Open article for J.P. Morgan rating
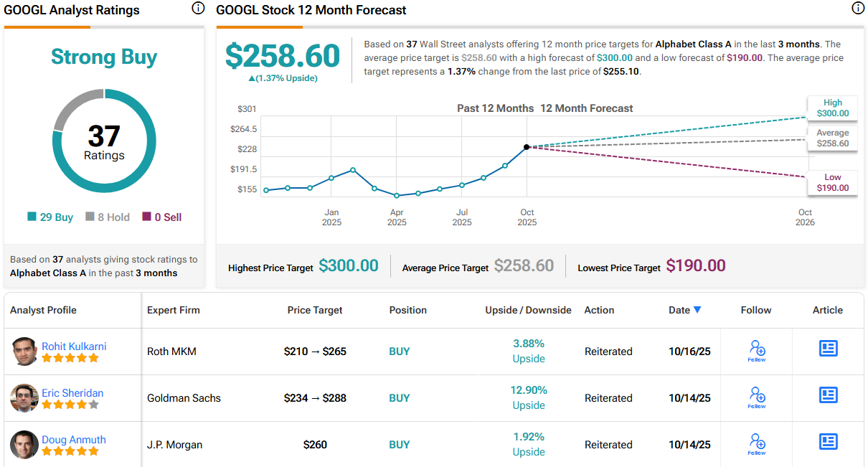This screenshot has height=467, width=868. tap(828, 442)
